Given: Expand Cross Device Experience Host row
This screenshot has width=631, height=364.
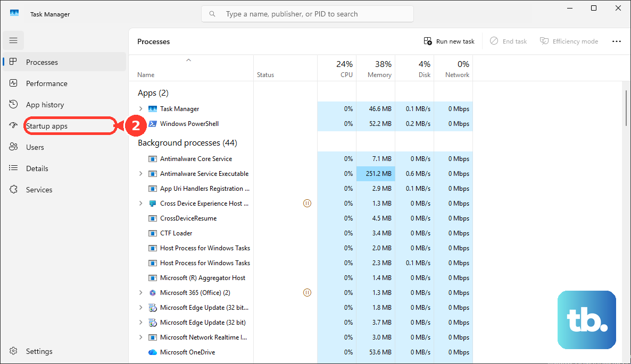Looking at the screenshot, I should (140, 204).
